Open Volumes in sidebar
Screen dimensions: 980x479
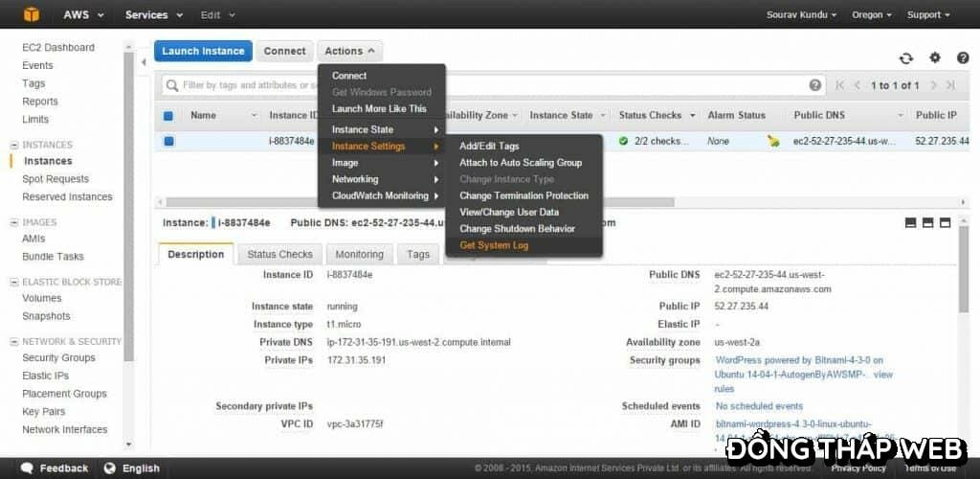click(x=42, y=298)
